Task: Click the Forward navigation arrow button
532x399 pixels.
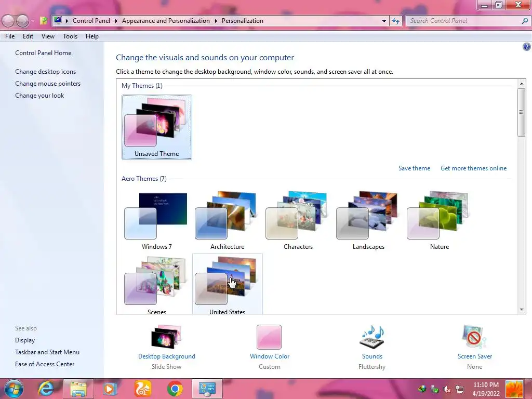Action: (22, 21)
